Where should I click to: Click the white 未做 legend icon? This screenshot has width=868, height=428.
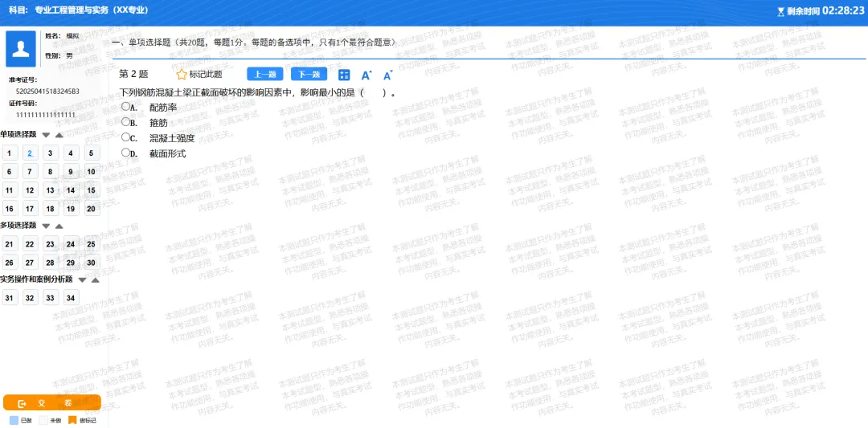[44, 420]
